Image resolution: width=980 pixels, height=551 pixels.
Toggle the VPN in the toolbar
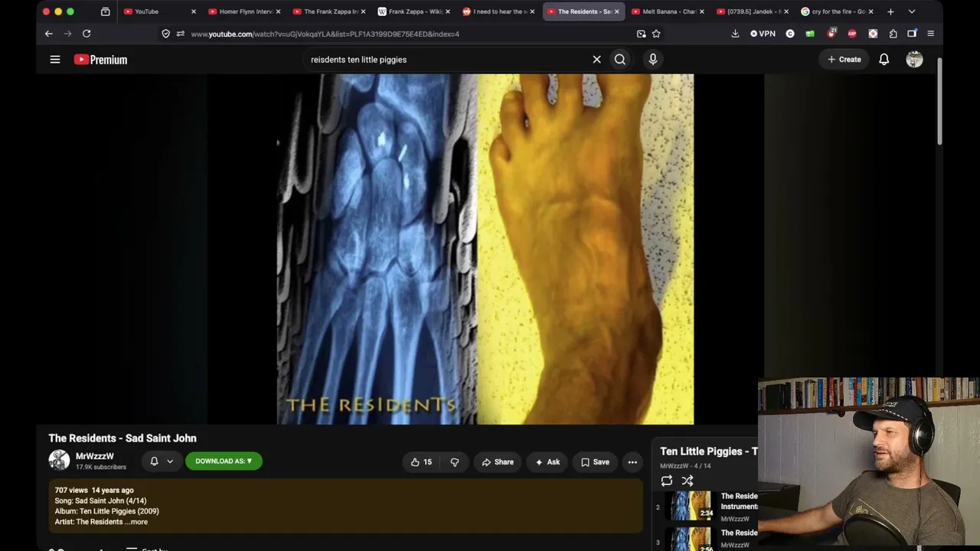[x=763, y=34]
